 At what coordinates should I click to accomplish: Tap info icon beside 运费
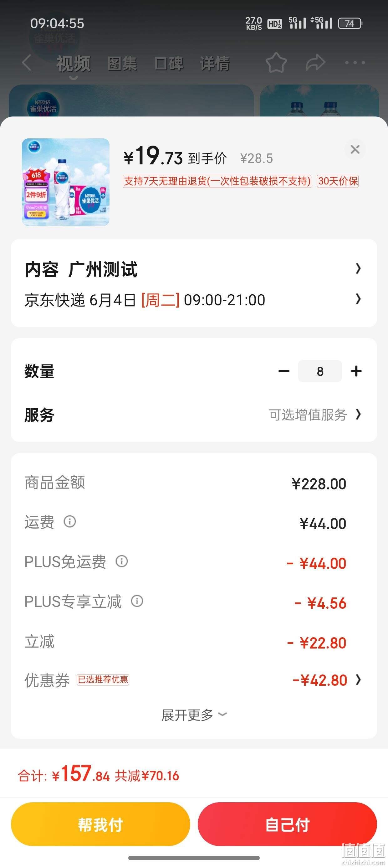point(70,521)
